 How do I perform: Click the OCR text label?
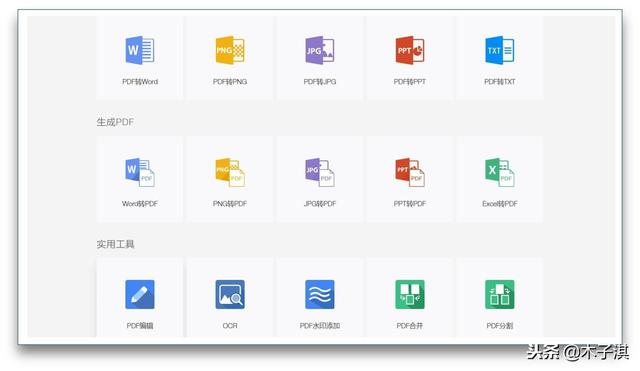tap(230, 326)
